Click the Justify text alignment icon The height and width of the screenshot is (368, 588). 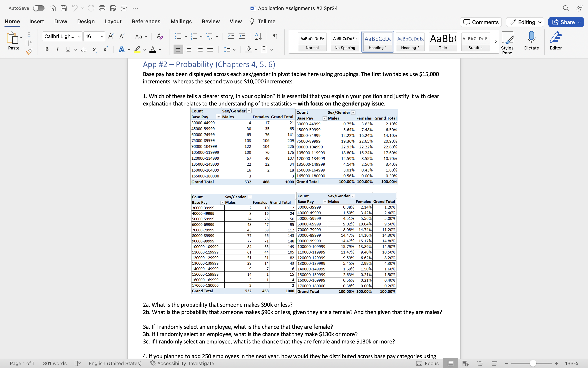tap(210, 50)
